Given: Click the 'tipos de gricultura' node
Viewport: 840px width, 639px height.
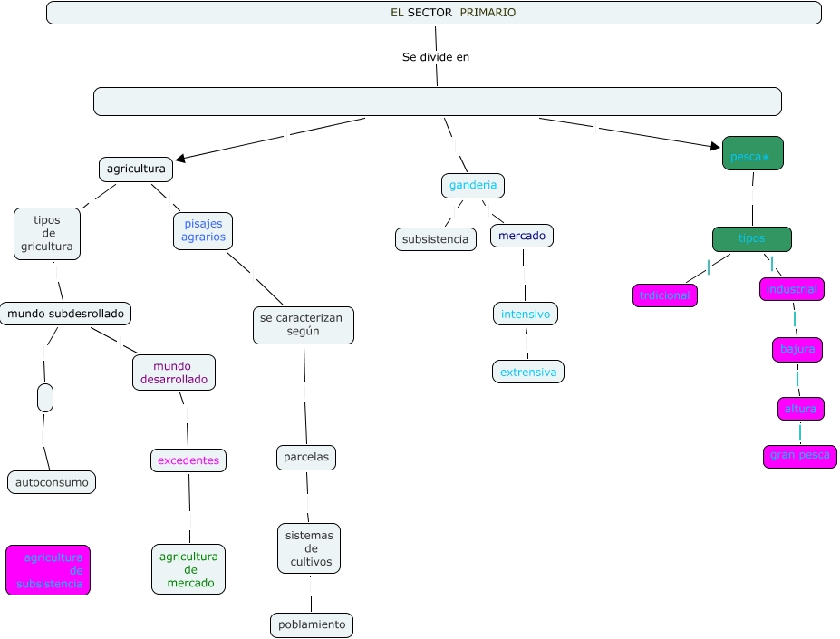Looking at the screenshot, I should [47, 234].
